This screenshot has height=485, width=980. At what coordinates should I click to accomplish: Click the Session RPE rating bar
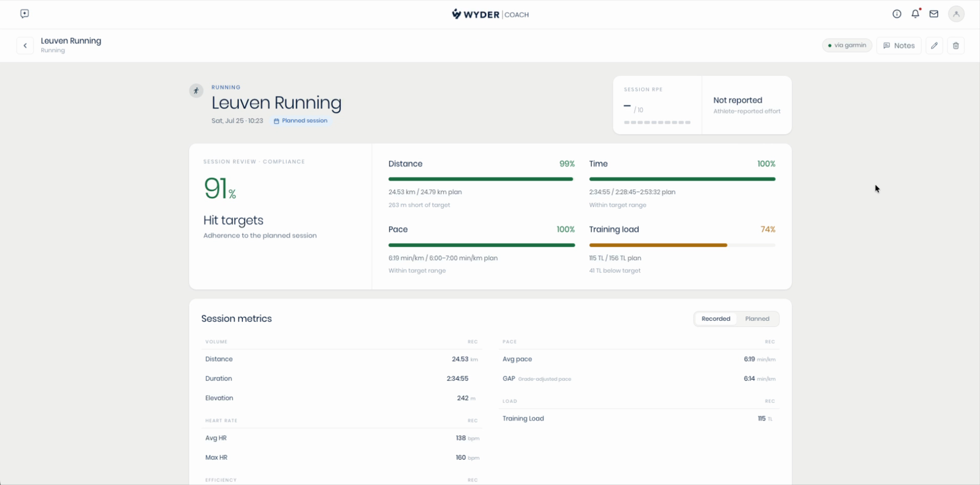point(657,123)
